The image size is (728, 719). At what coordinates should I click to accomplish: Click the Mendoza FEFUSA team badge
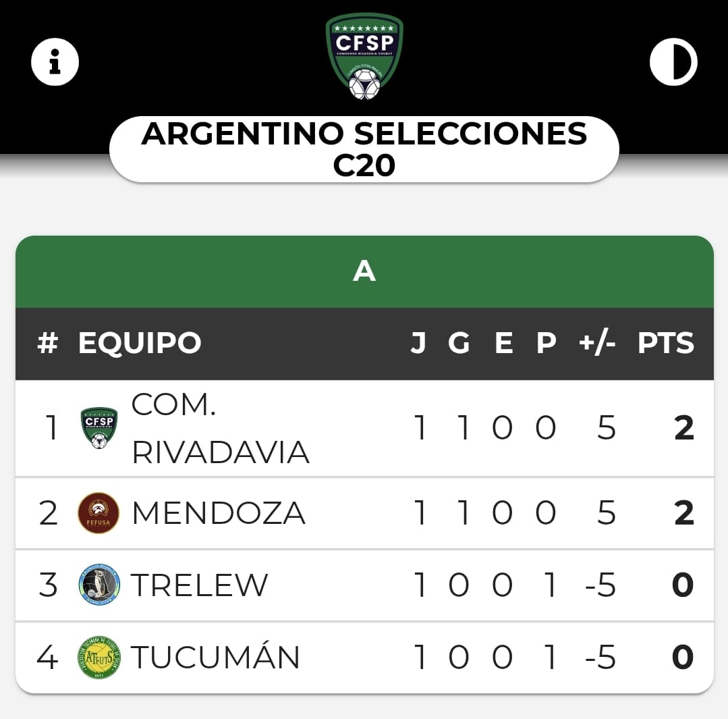pyautogui.click(x=99, y=513)
